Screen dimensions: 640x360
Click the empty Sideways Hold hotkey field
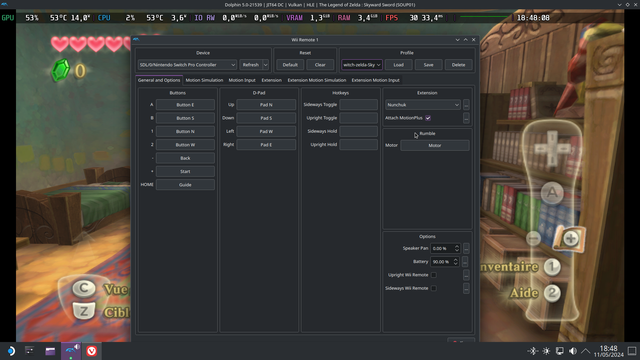[358, 131]
